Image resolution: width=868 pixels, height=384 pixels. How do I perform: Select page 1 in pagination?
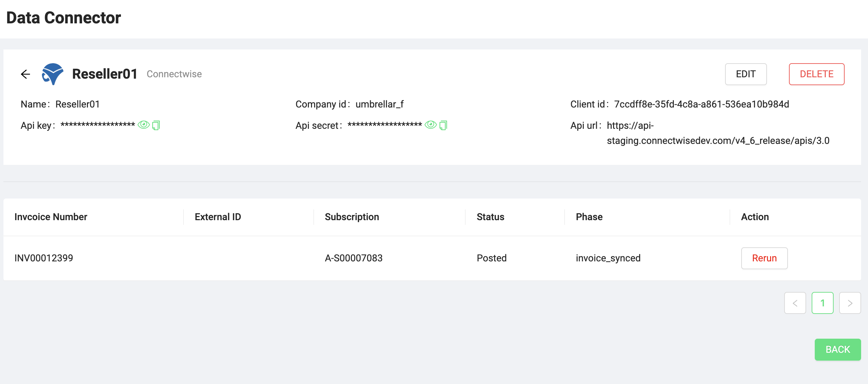(x=823, y=303)
